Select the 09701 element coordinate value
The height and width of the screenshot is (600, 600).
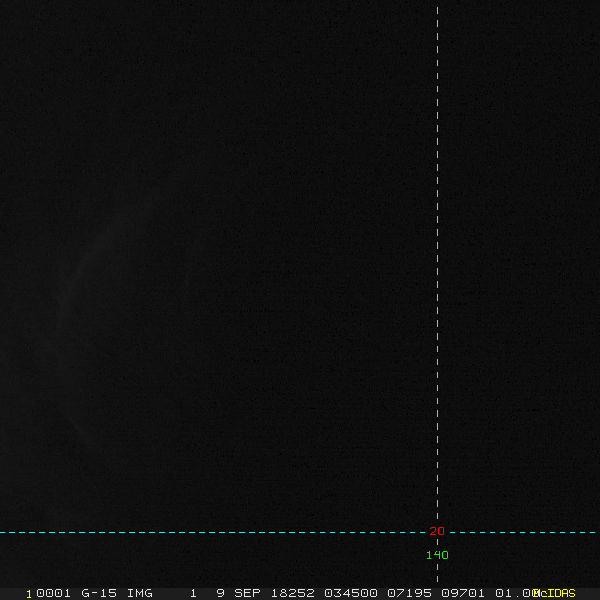tap(463, 593)
